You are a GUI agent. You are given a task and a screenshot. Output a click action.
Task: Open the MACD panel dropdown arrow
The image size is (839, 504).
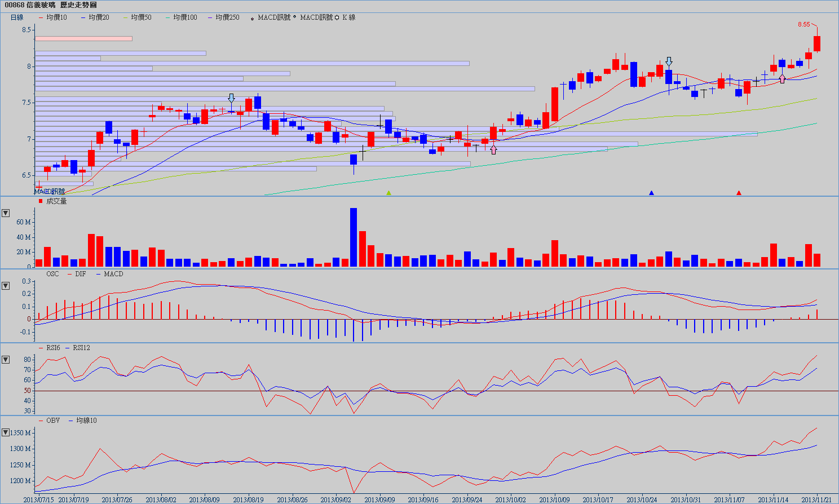6,286
